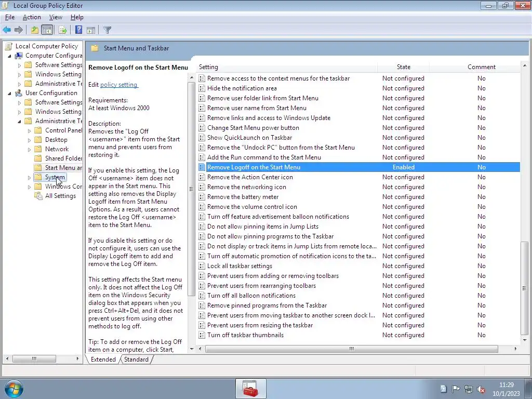Collapse the User Configuration node
The image size is (532, 399).
[x=9, y=94]
